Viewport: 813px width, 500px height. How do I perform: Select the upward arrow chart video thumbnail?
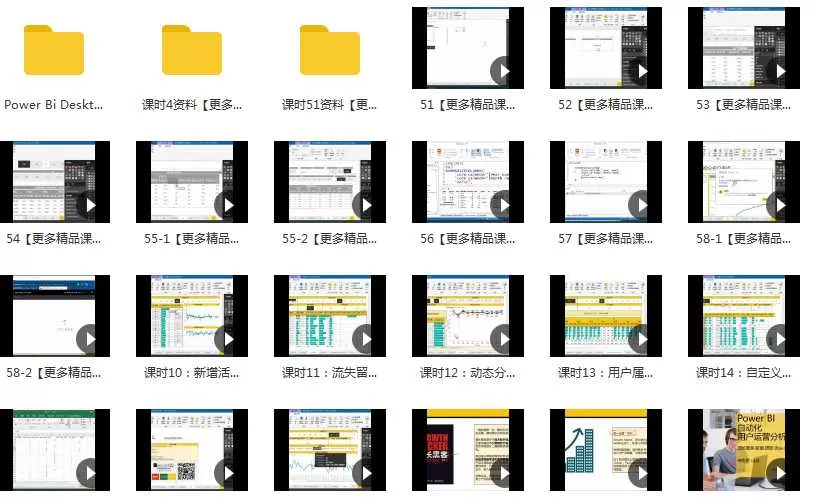pyautogui.click(x=606, y=450)
